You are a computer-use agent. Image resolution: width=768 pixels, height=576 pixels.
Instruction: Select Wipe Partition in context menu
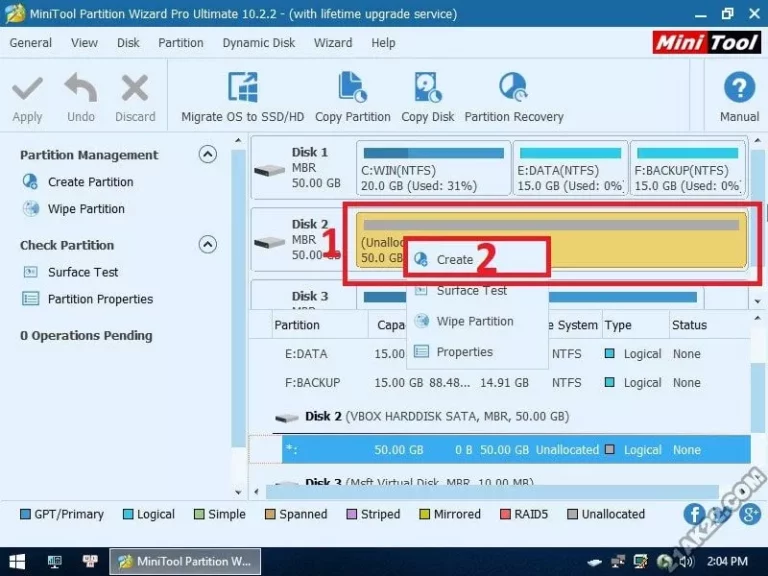pos(475,321)
